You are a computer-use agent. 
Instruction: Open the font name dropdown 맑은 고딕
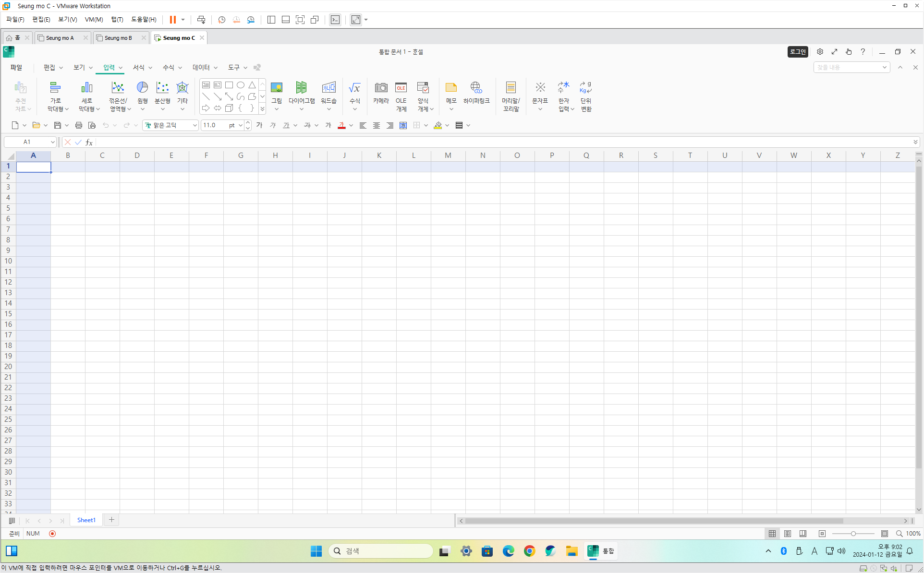(195, 125)
